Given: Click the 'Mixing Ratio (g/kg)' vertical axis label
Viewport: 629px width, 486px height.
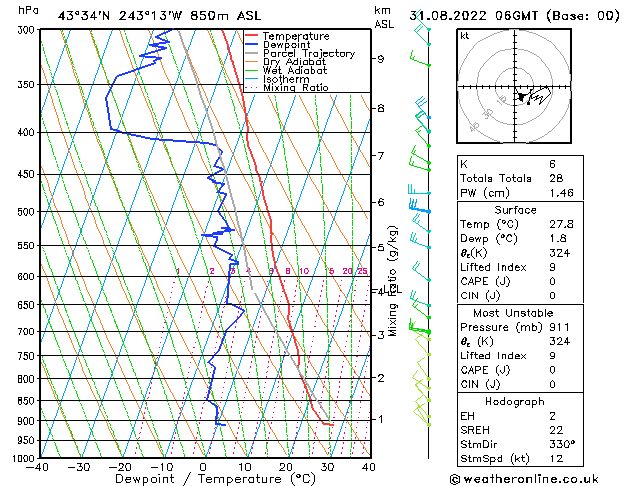Looking at the screenshot, I should click(x=392, y=281).
